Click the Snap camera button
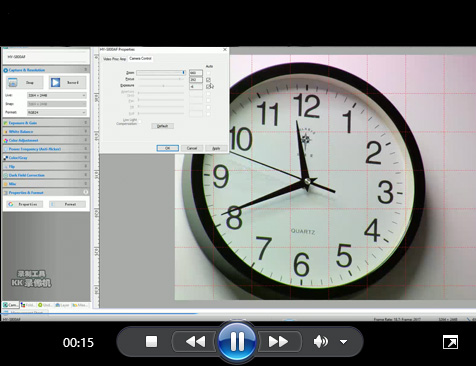476x366 pixels. pyautogui.click(x=25, y=82)
